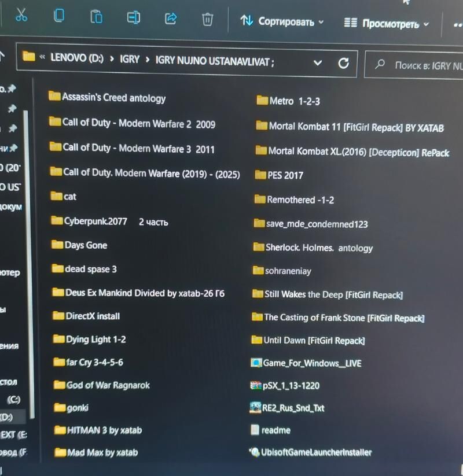
Task: Select the sohraneniay folder
Action: pos(282,271)
